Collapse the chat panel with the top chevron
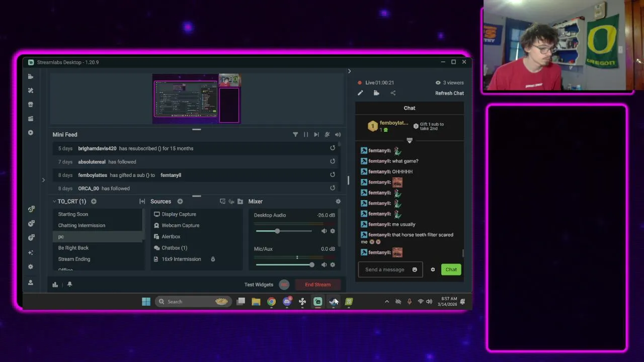 [349, 71]
